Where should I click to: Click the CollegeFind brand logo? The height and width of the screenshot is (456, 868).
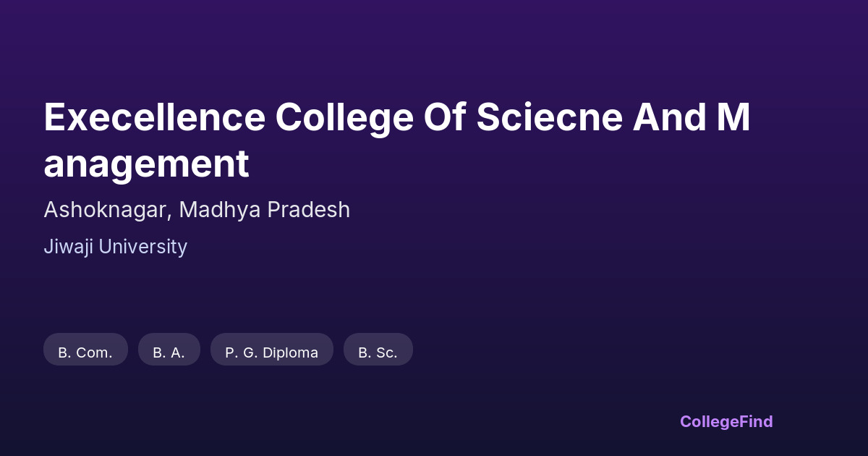point(726,421)
